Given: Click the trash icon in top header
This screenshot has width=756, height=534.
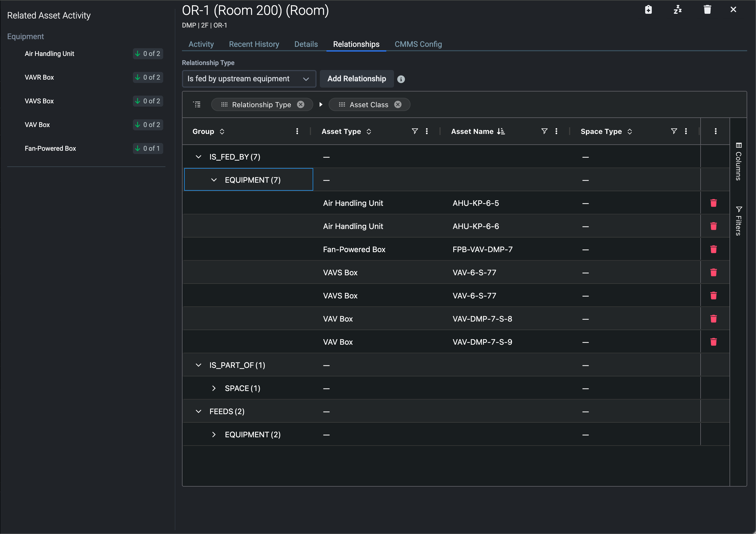Looking at the screenshot, I should (x=707, y=10).
